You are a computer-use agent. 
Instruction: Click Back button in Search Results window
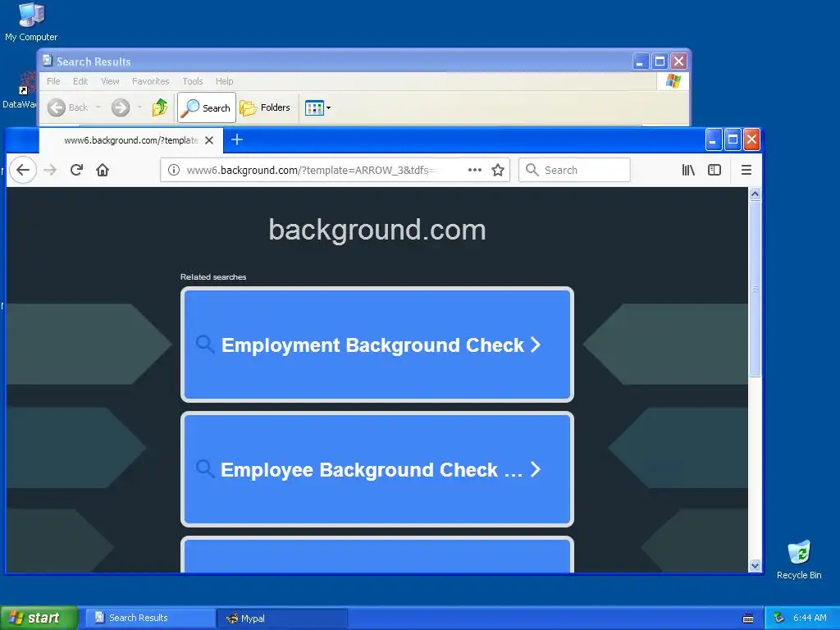(68, 107)
